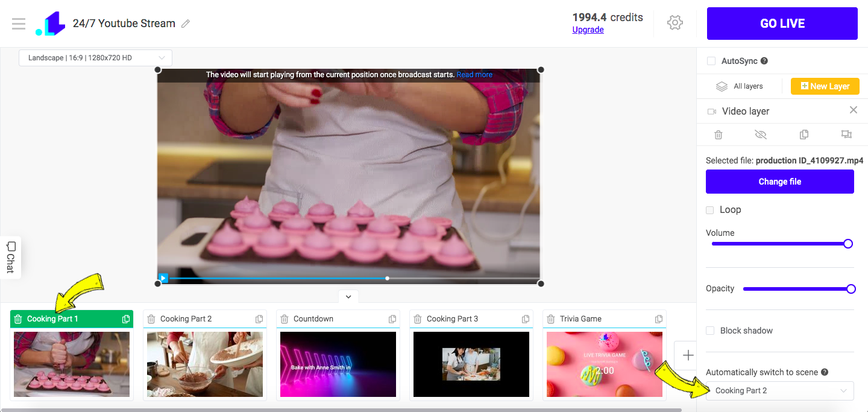Delete the Countdown scene with its trash icon
This screenshot has height=412, width=868.
click(x=284, y=319)
